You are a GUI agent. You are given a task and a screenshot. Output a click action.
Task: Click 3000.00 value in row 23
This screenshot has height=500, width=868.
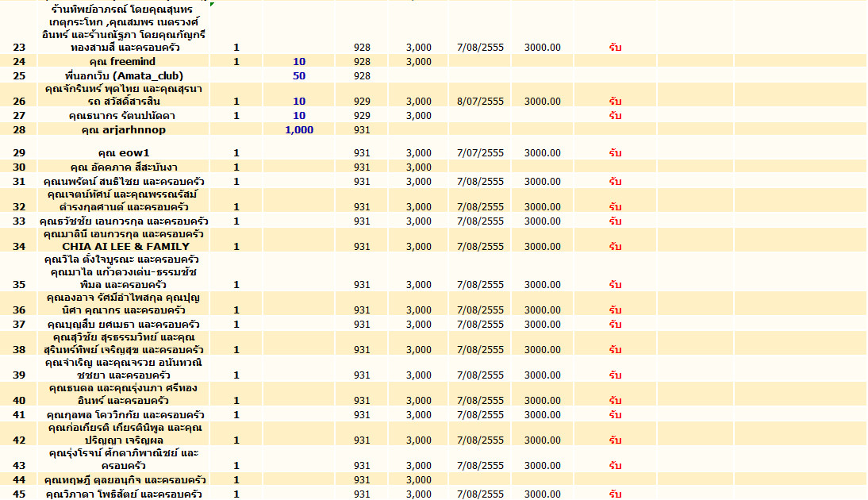[543, 48]
